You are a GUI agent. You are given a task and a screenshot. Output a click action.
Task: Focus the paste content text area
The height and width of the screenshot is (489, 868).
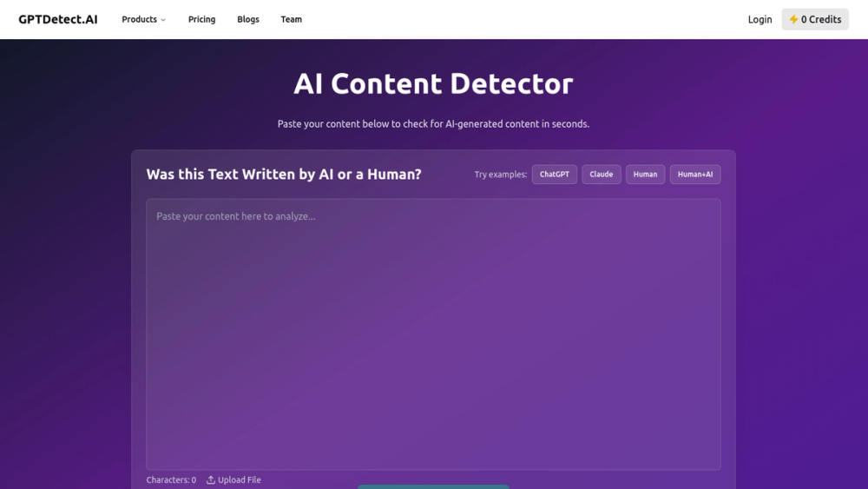[433, 334]
